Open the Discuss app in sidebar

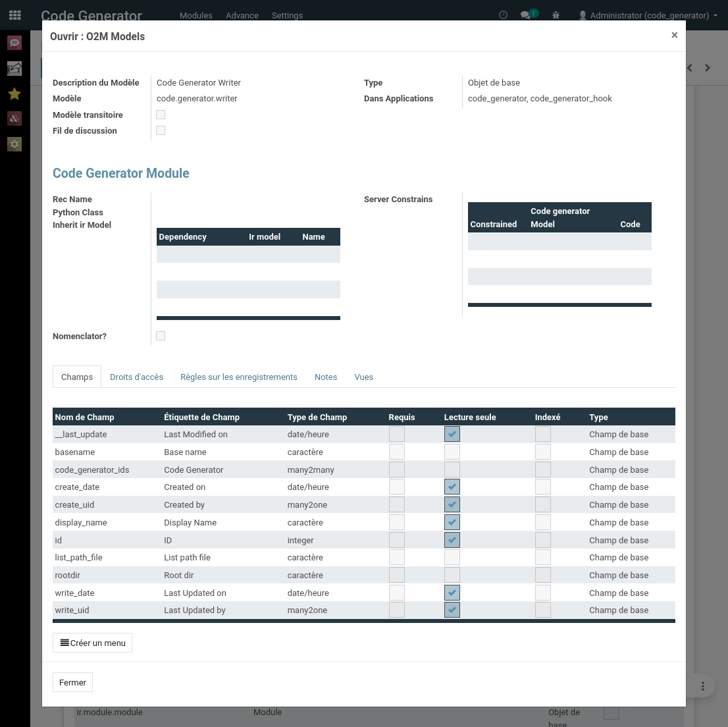point(14,43)
